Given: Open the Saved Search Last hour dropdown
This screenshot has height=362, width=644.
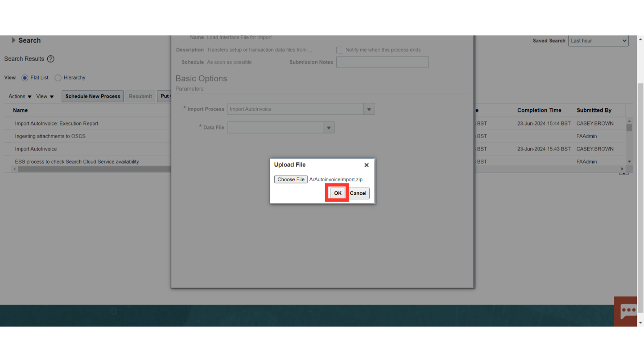Looking at the screenshot, I should tap(598, 40).
